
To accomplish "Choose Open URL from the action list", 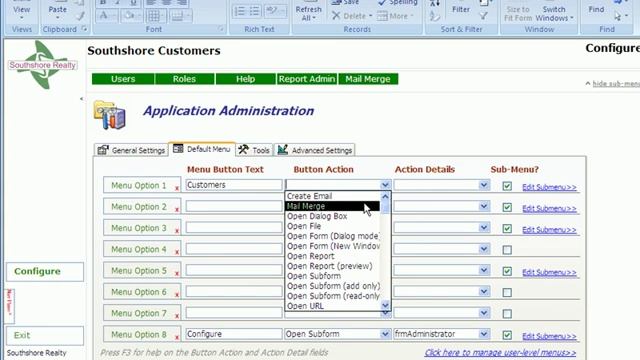I will [332, 306].
